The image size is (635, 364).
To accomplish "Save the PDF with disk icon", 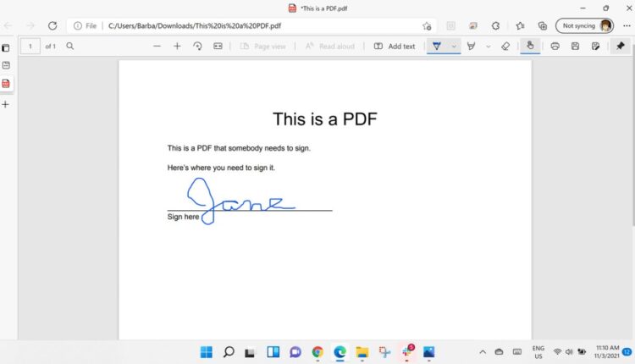I will (575, 47).
